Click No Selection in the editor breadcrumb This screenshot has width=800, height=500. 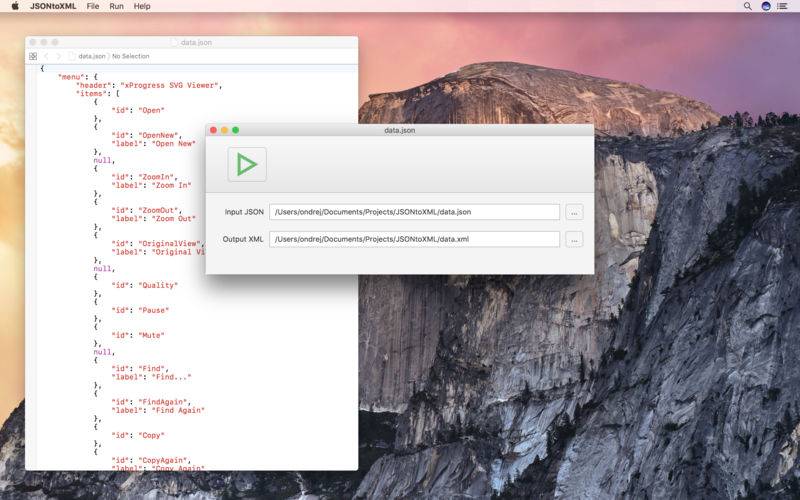pos(131,56)
